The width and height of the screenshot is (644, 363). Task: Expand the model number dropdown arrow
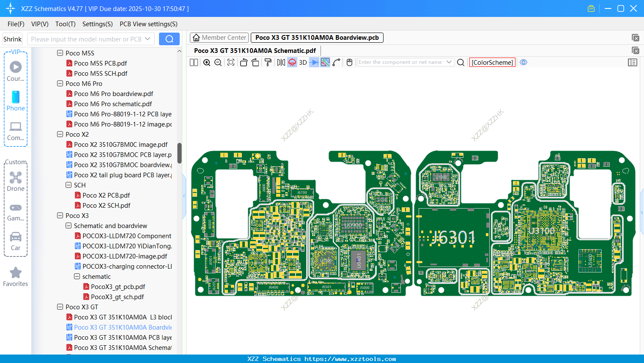coord(148,39)
